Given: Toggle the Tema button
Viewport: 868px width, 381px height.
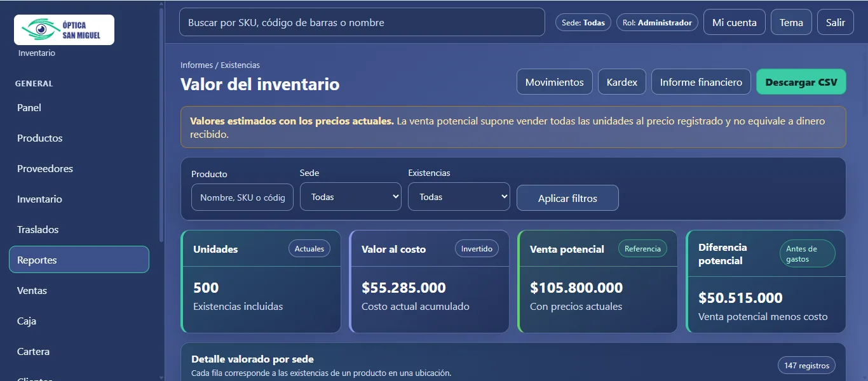Looking at the screenshot, I should [791, 22].
